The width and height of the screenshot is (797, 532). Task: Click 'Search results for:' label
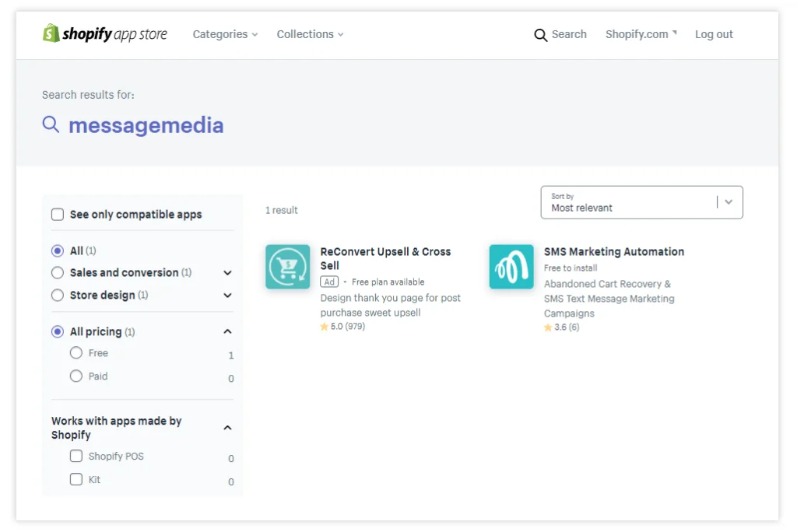(88, 95)
